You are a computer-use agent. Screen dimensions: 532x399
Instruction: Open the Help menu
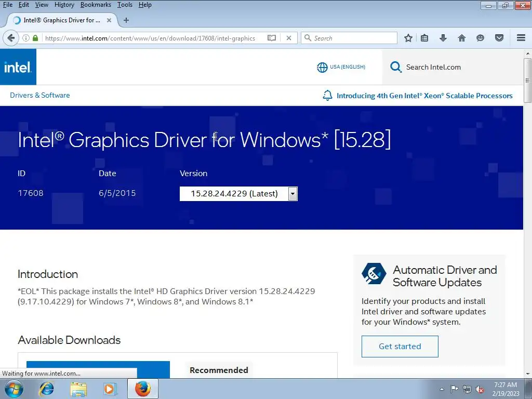click(x=145, y=5)
